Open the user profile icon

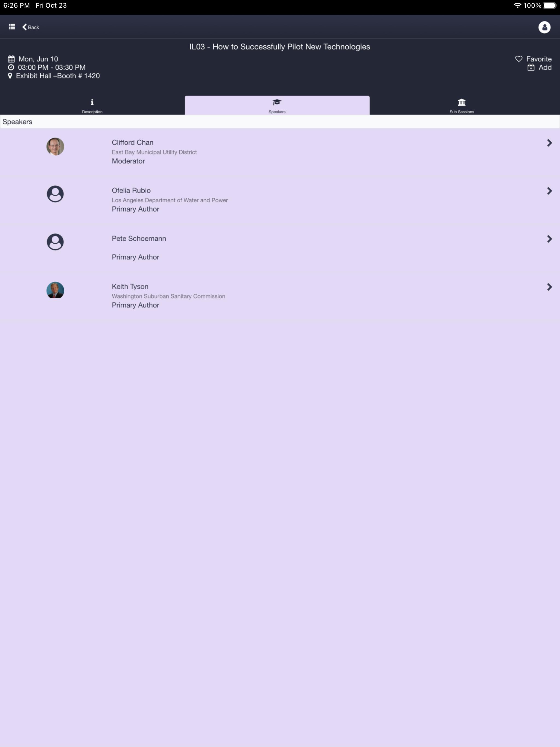coord(544,27)
